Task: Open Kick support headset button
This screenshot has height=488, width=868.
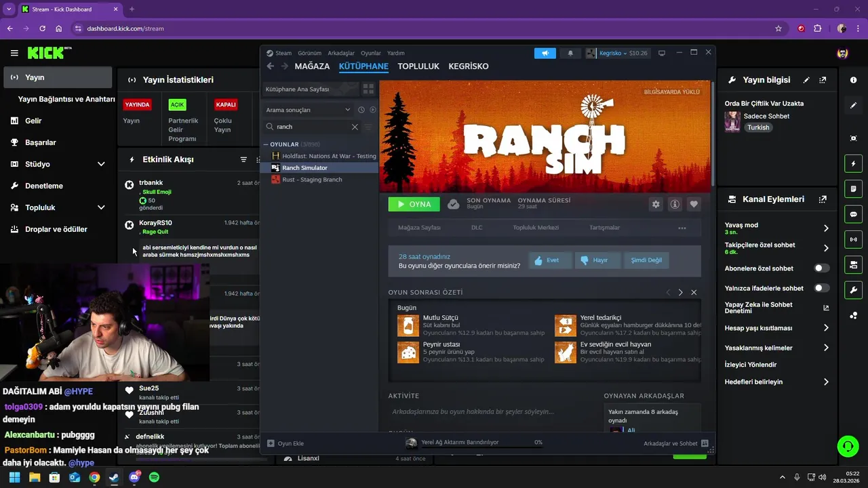Action: click(848, 446)
